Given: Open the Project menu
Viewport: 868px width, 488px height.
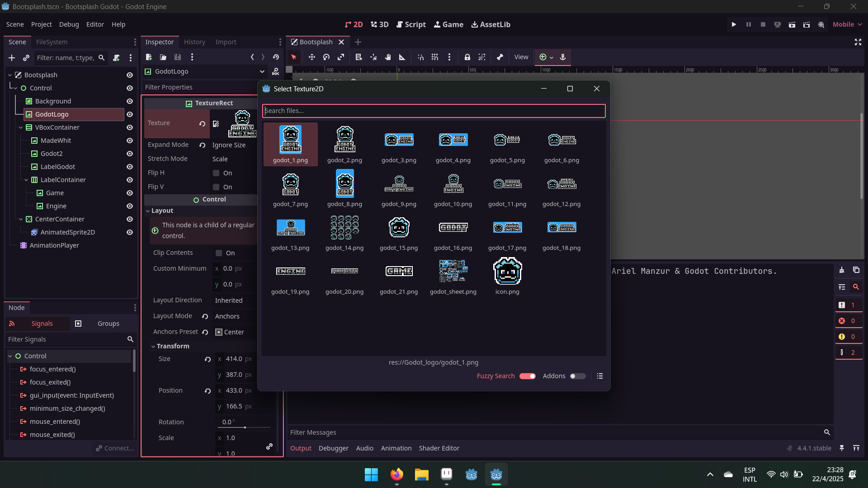Looking at the screenshot, I should click(41, 24).
